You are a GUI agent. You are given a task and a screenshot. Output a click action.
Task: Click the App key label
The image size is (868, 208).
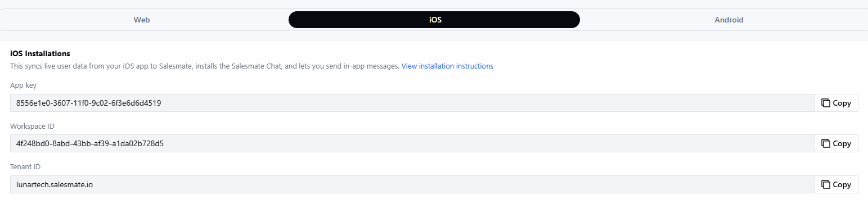(x=23, y=85)
